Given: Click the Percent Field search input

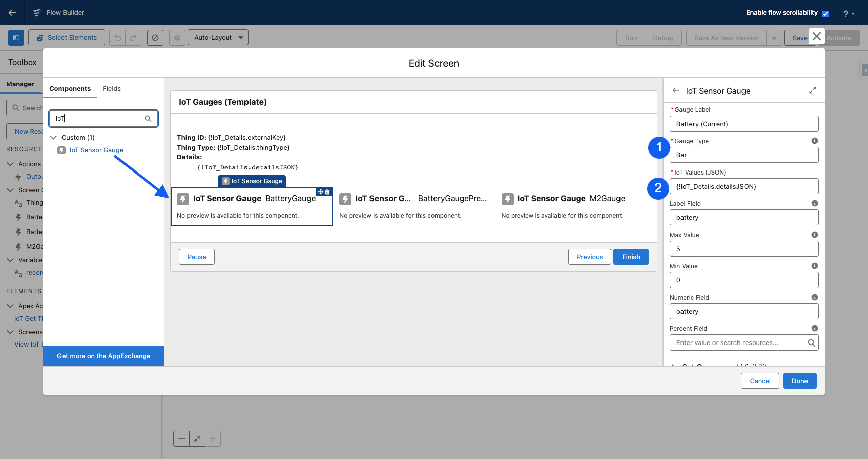Looking at the screenshot, I should tap(744, 342).
